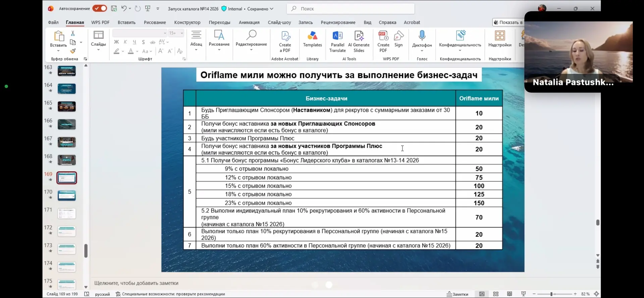
Task: Open the font name combo box
Action: [140, 33]
